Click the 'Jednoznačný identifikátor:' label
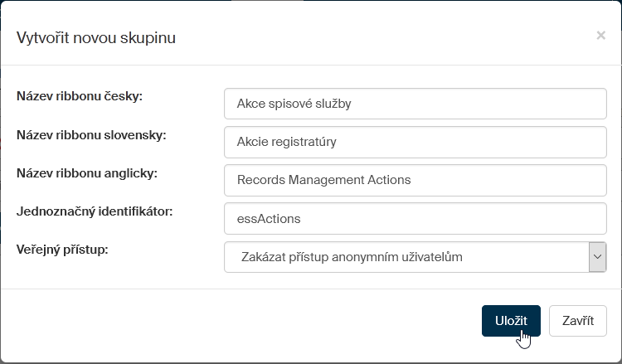This screenshot has width=622, height=364. 94,211
